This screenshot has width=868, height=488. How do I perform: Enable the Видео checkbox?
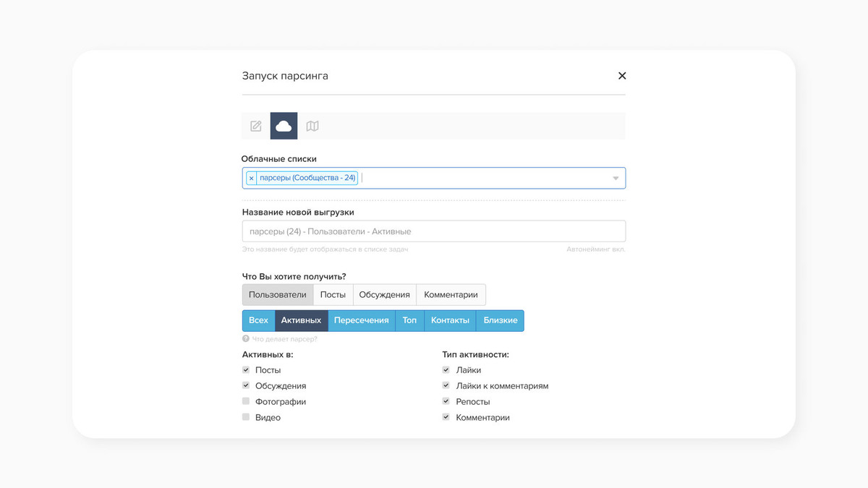pos(246,417)
